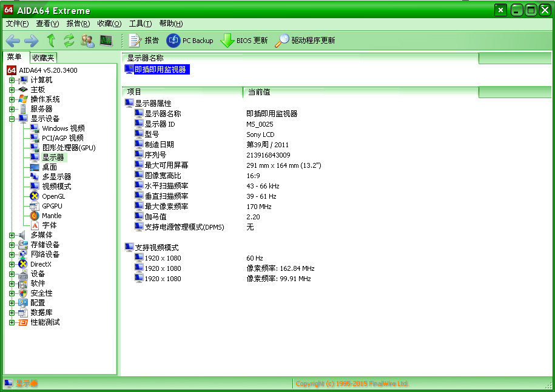This screenshot has width=555, height=392.
Task: Expand the 计算机 tree node
Action: [12, 80]
